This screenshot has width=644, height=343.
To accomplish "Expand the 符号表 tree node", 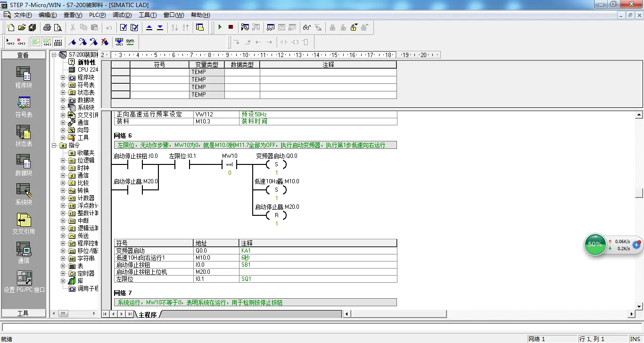I will click(x=63, y=85).
